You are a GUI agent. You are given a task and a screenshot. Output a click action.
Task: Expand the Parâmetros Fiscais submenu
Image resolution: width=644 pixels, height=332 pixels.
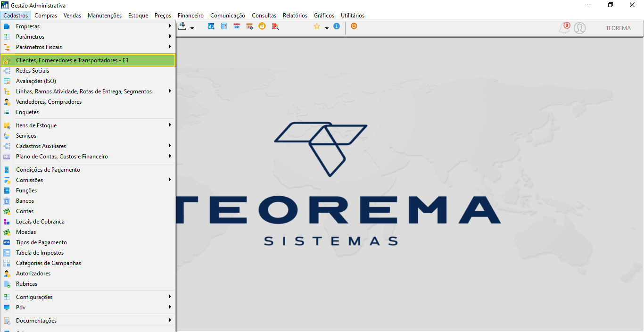(x=88, y=47)
